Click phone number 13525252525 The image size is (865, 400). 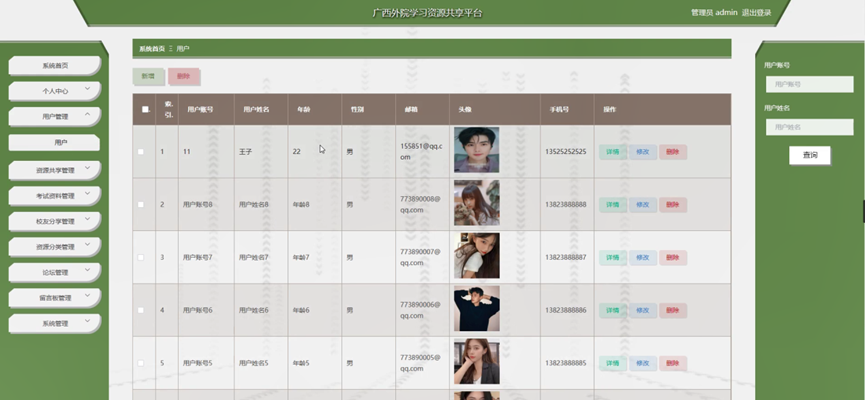[x=565, y=152]
